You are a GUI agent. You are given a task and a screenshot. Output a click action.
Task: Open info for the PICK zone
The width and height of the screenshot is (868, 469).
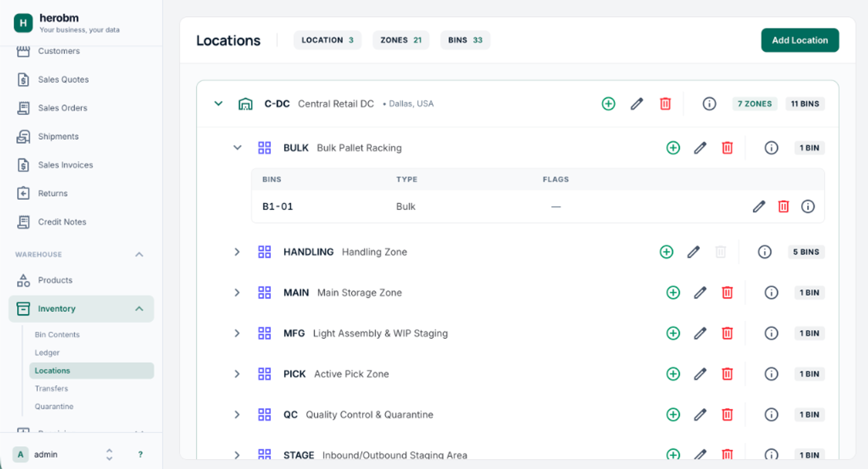pos(771,374)
